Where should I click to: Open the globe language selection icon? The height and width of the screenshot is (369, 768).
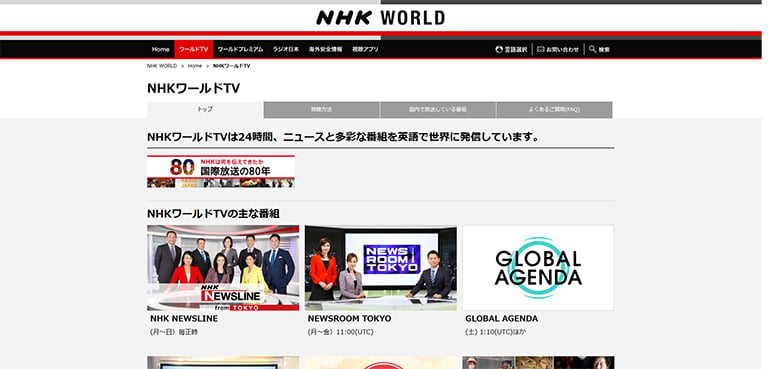pos(499,49)
